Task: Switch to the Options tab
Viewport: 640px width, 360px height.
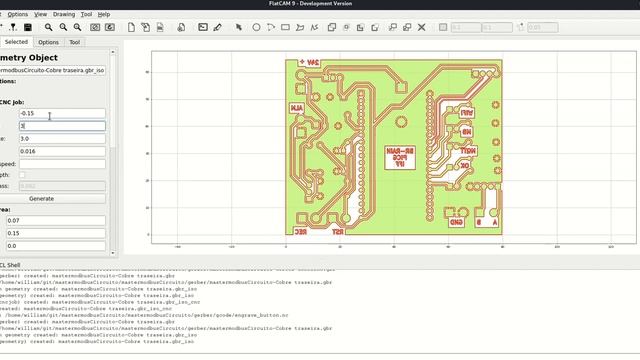Action: click(49, 42)
